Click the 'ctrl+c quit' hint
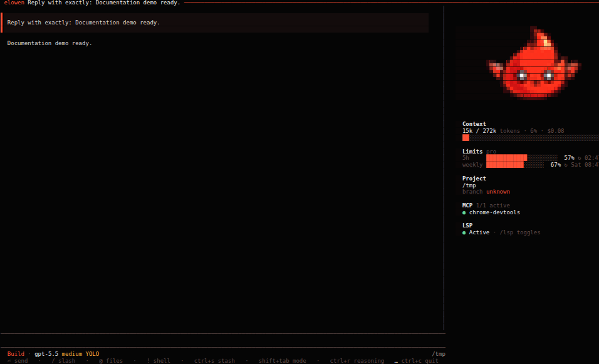Viewport: 599px width, 364px height. [420, 361]
